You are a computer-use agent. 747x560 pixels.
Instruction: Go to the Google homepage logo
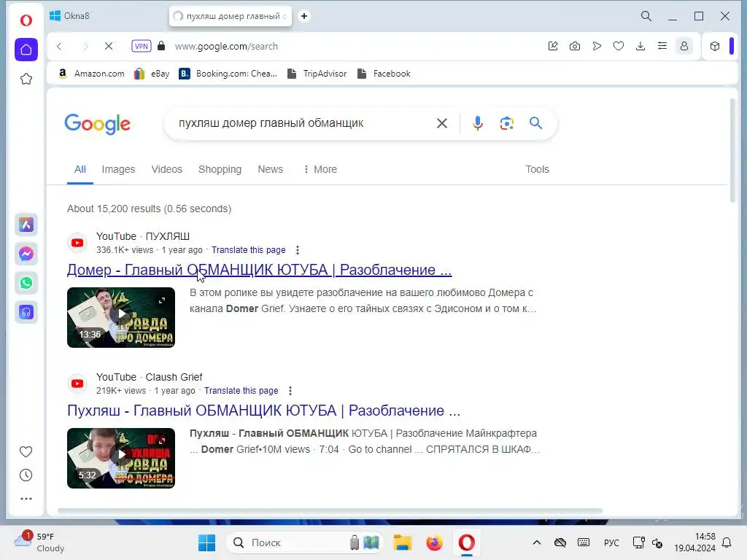97,124
